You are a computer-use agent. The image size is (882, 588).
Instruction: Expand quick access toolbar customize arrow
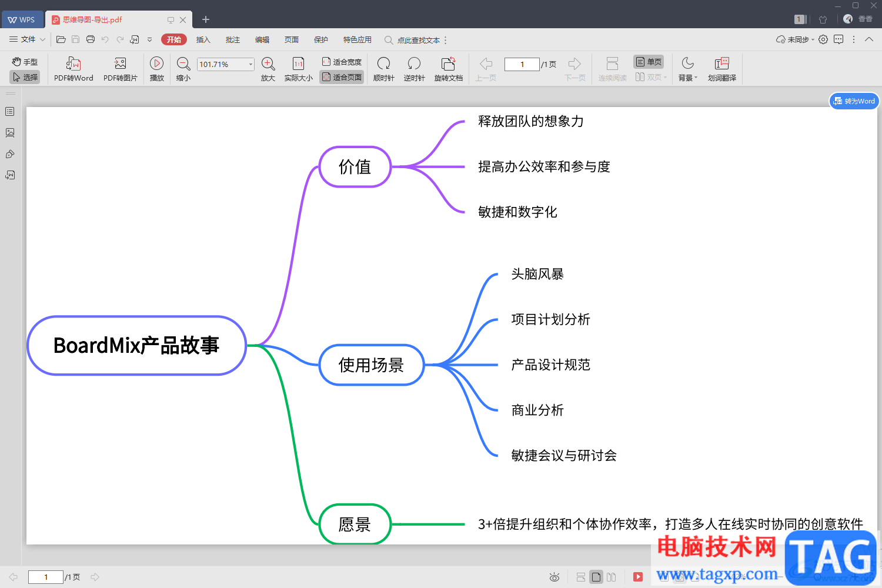[149, 39]
